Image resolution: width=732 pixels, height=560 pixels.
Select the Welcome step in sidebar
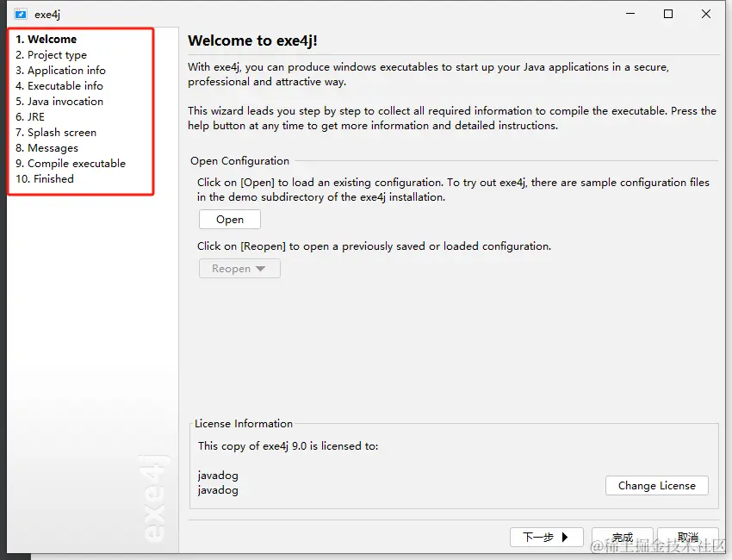46,40
